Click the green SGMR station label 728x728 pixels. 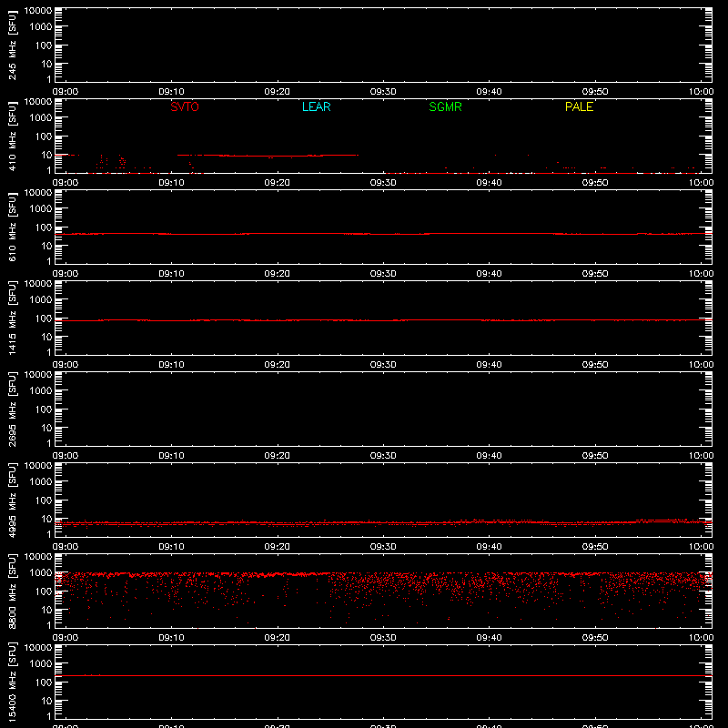[x=445, y=106]
